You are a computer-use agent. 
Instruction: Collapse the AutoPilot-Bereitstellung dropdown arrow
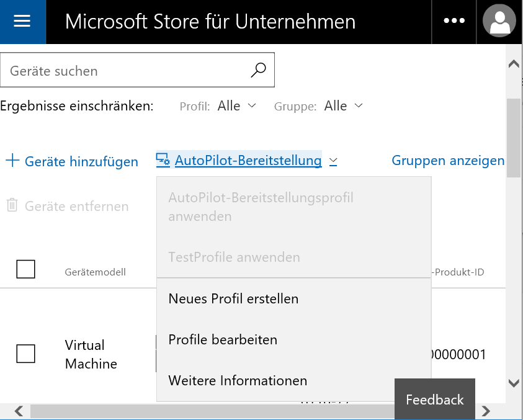click(x=333, y=161)
